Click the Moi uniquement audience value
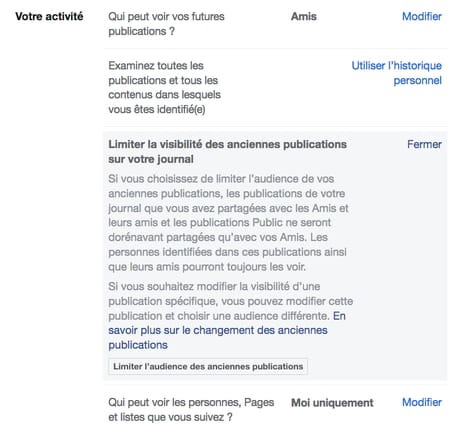 click(x=332, y=403)
